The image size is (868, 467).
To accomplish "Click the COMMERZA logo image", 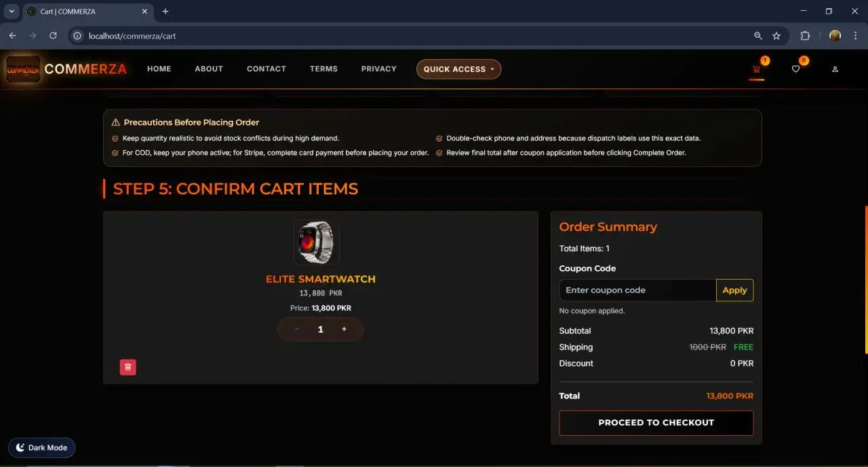I will point(23,69).
